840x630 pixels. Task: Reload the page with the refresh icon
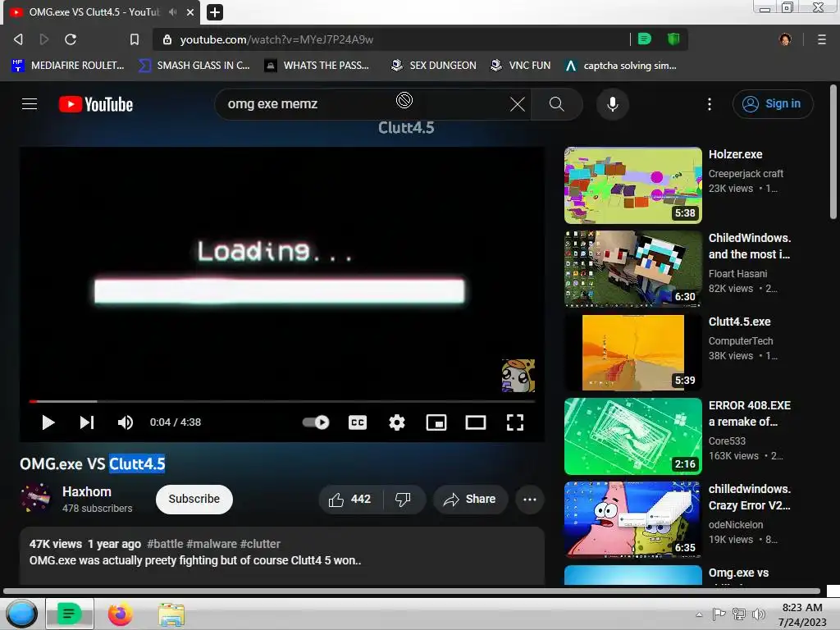(71, 39)
